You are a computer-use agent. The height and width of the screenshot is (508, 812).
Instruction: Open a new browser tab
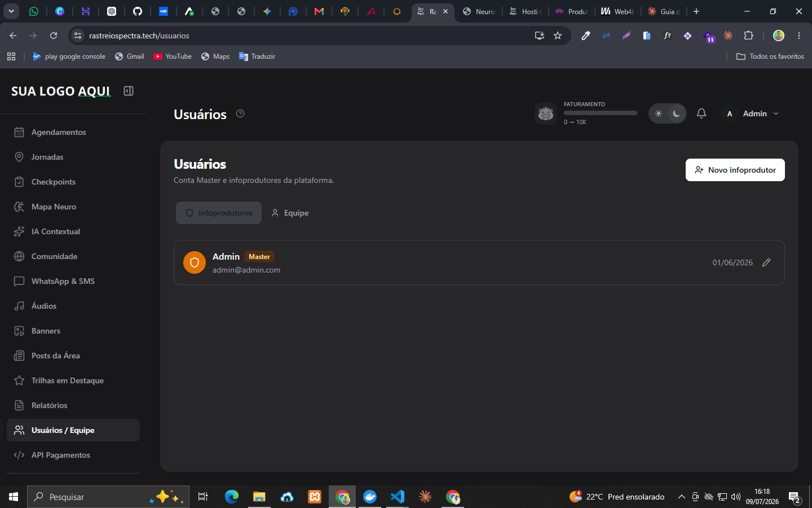coord(696,11)
